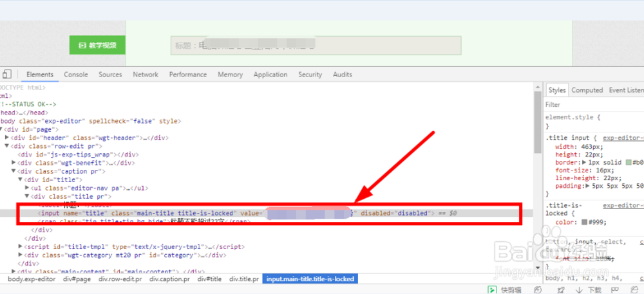Click the download arrow icon in the status bar
This screenshot has height=294, width=644.
pos(579,289)
